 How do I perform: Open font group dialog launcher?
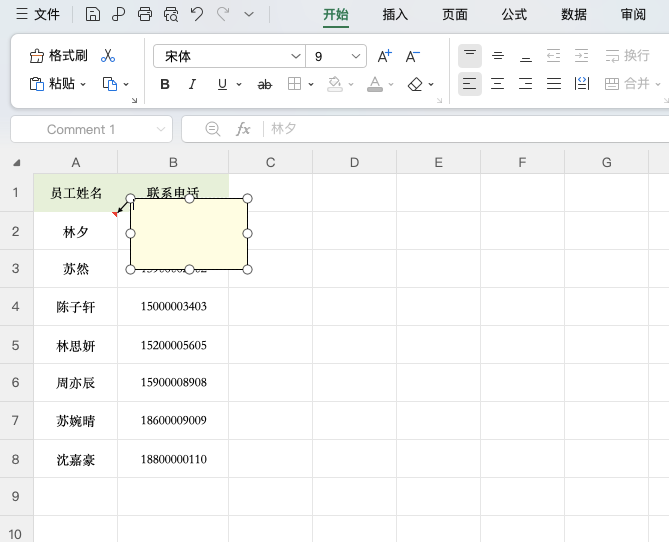[x=439, y=100]
